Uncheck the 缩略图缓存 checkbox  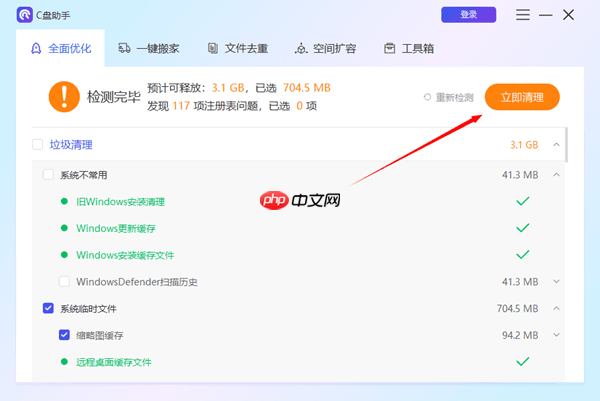64,335
